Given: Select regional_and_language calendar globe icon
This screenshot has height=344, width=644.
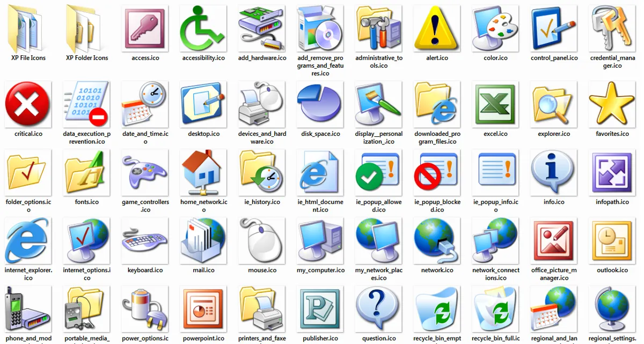Looking at the screenshot, I should pyautogui.click(x=554, y=309).
